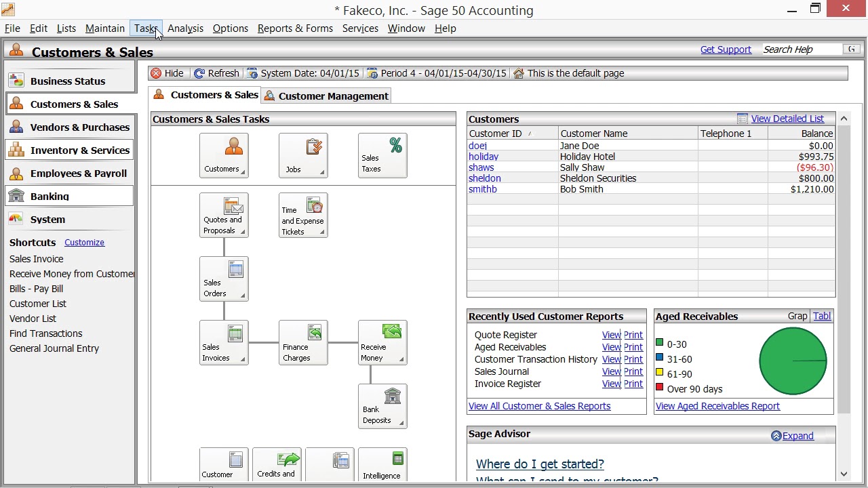Customize the Shortcuts list
This screenshot has width=868, height=488.
tap(84, 243)
